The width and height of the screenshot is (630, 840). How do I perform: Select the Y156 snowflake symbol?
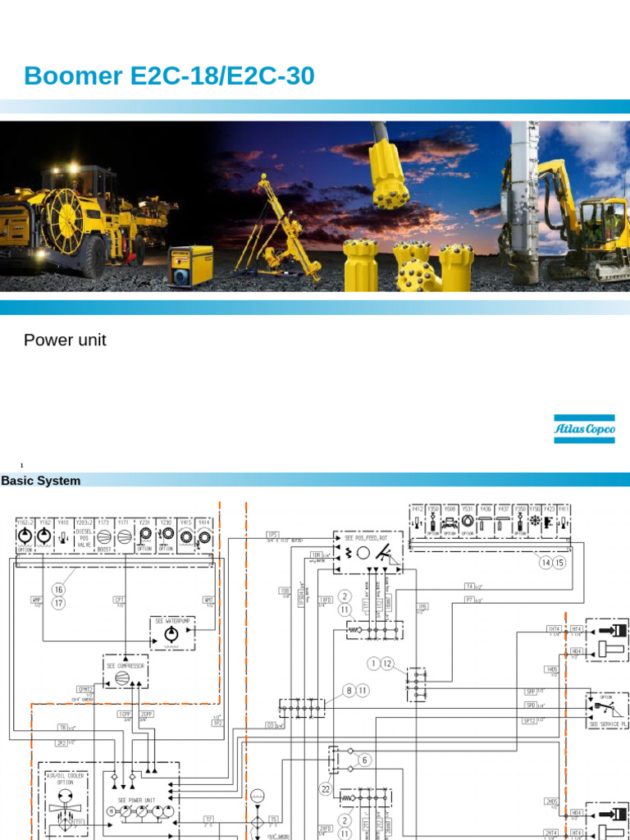(x=535, y=522)
